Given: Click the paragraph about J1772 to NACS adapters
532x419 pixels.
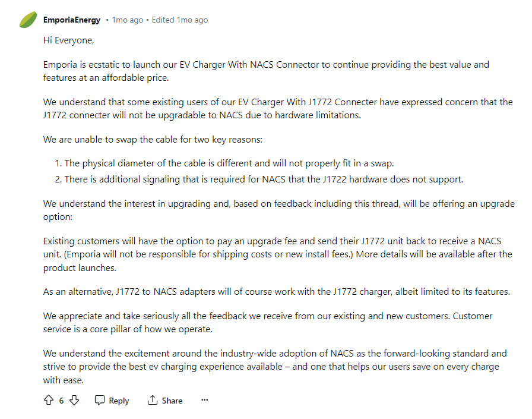Looking at the screenshot, I should click(277, 292).
